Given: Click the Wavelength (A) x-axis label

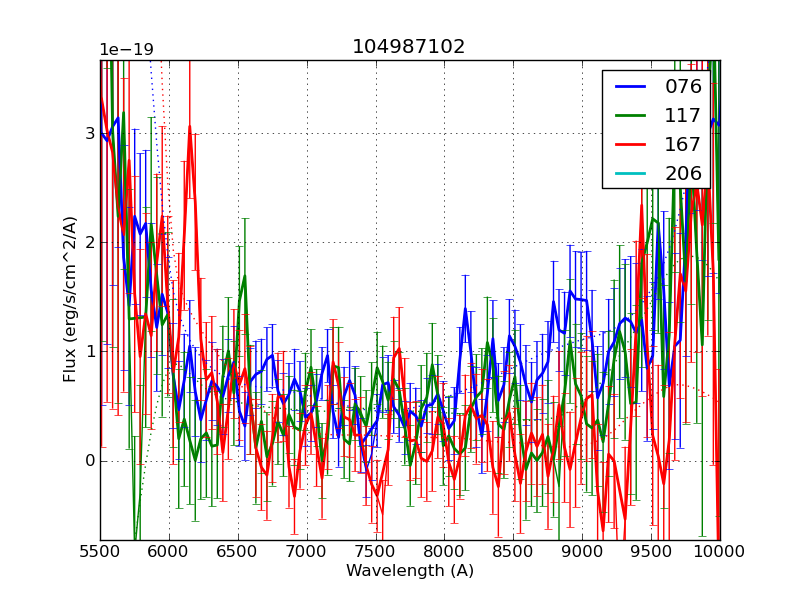Looking at the screenshot, I should point(409,571).
